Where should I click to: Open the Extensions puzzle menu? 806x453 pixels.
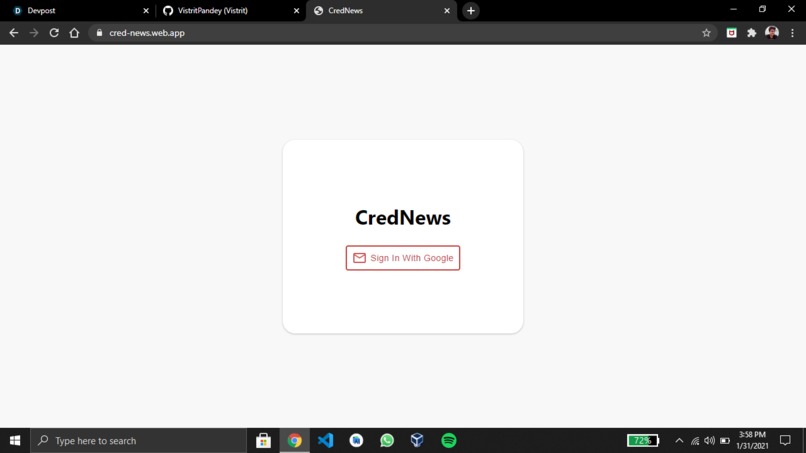tap(752, 33)
